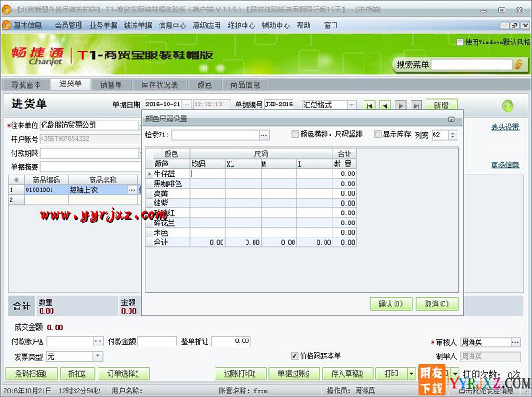This screenshot has height=397, width=532.
Task: Open 辅助中心 menu
Action: coord(276,26)
